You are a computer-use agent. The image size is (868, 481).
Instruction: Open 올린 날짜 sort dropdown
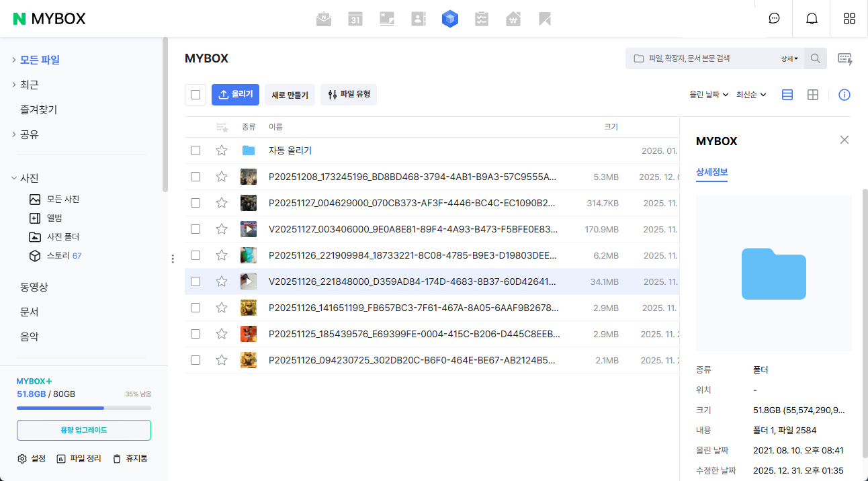(x=709, y=95)
